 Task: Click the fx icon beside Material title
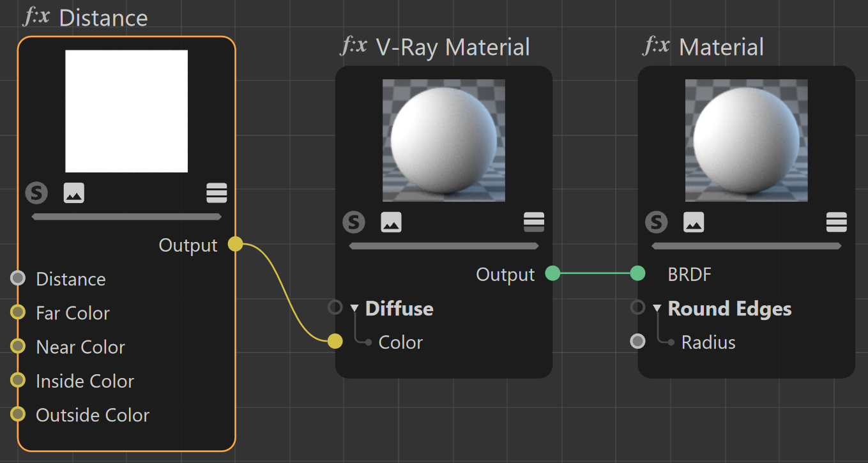pyautogui.click(x=657, y=46)
